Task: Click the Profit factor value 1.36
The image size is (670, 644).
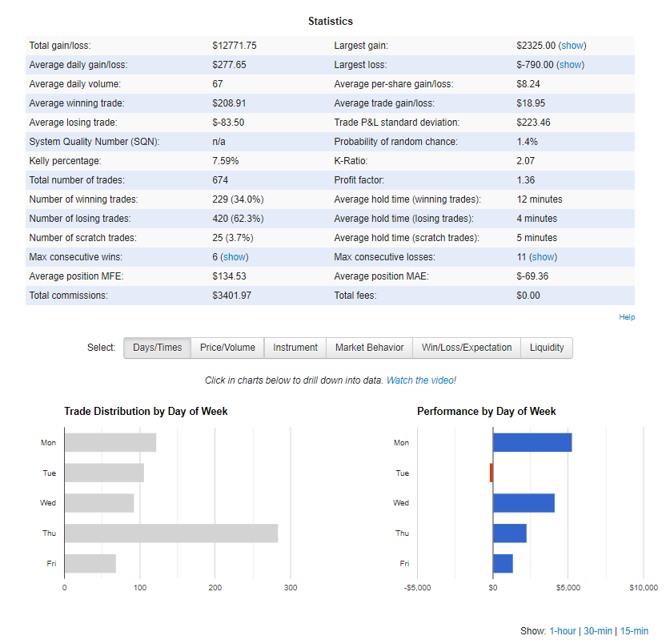Action: [x=526, y=180]
